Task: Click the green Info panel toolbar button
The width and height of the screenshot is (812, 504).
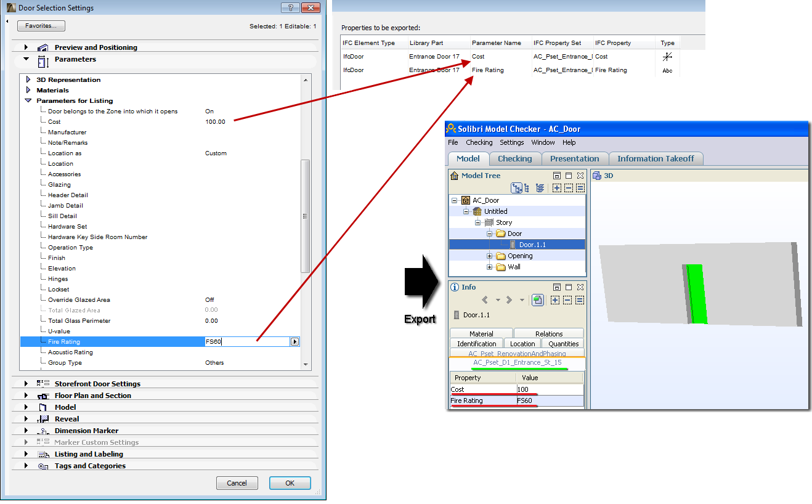Action: click(x=537, y=300)
